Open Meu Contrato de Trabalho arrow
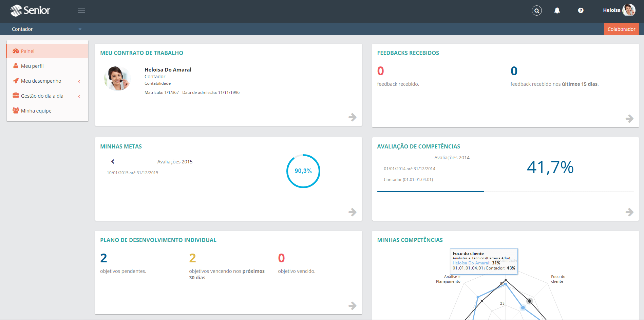Image resolution: width=644 pixels, height=320 pixels. pyautogui.click(x=353, y=117)
